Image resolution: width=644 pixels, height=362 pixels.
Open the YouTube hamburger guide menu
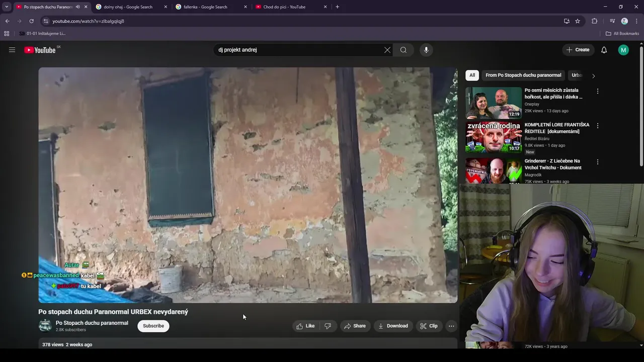click(12, 50)
